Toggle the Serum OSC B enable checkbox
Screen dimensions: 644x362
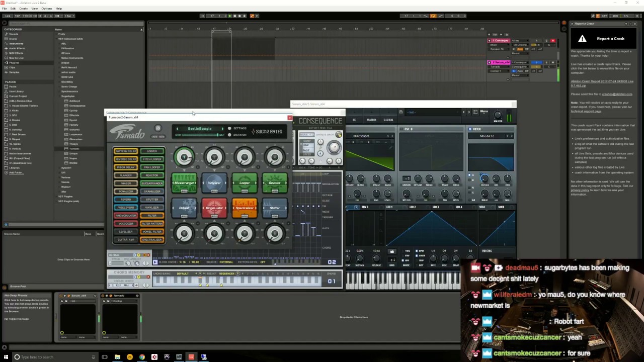pos(401,129)
